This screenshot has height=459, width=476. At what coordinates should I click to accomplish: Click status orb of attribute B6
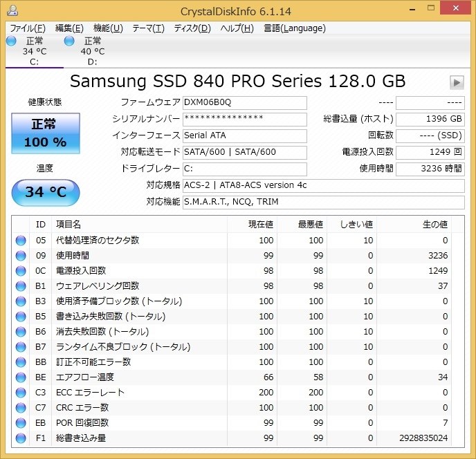tap(21, 332)
